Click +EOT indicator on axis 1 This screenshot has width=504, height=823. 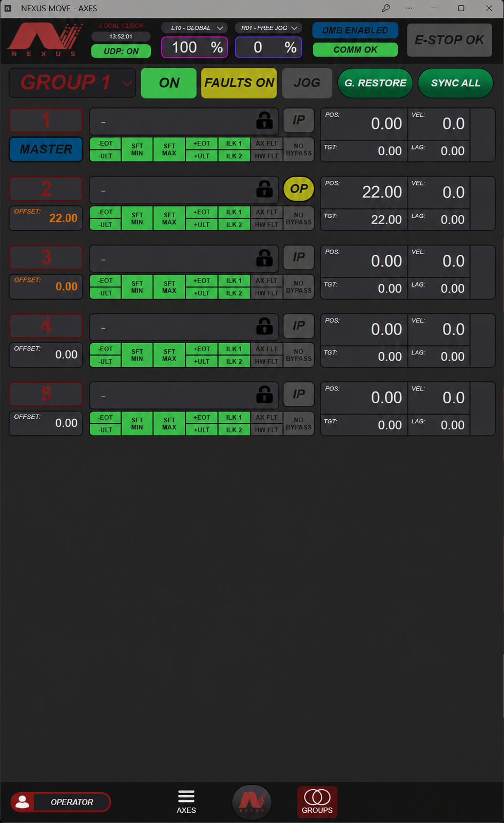[x=202, y=143]
